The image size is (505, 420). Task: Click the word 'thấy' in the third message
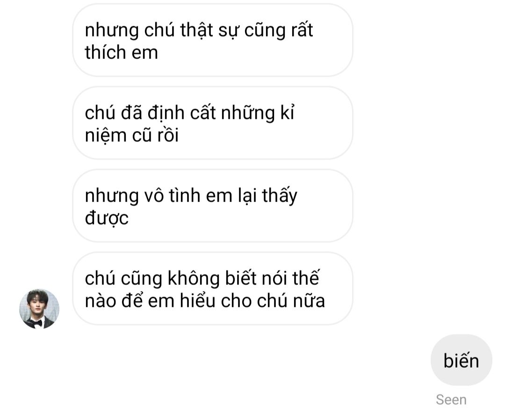280,196
